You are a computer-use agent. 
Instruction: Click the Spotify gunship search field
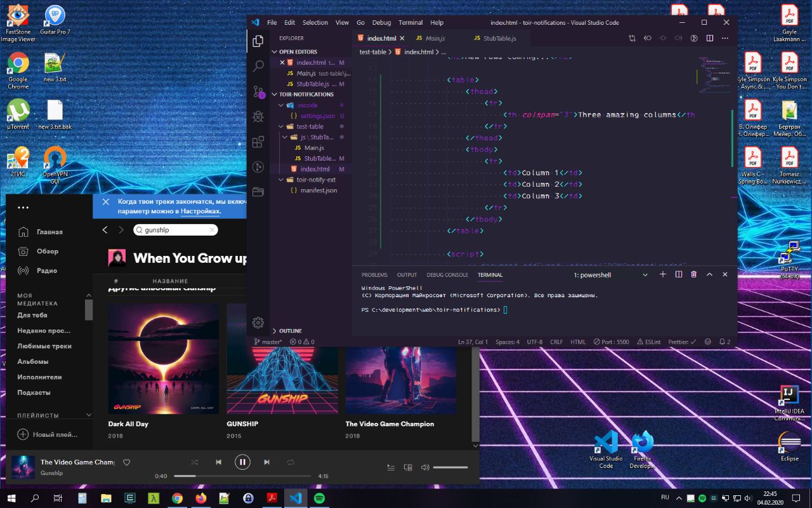pyautogui.click(x=176, y=230)
